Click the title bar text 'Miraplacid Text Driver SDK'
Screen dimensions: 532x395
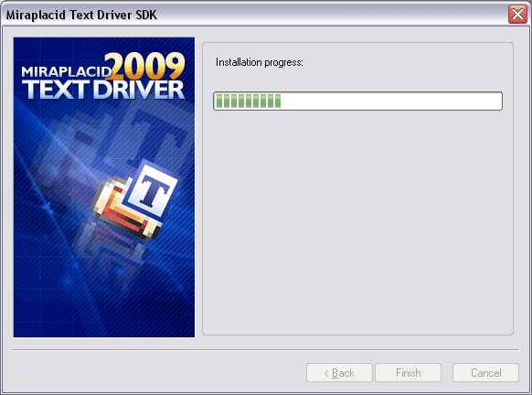coord(81,15)
